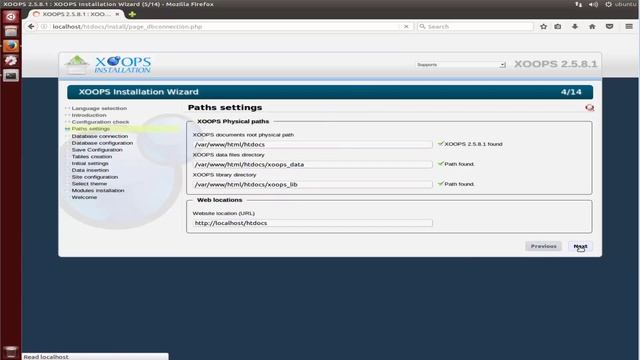Click the site info icon in address bar
Viewport: 640px width, 360px height.
(44, 27)
